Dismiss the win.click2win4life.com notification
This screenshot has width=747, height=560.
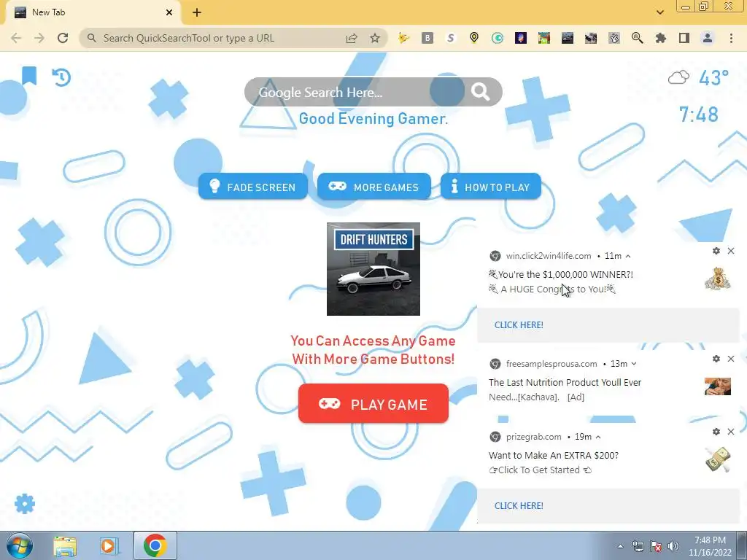pyautogui.click(x=731, y=251)
